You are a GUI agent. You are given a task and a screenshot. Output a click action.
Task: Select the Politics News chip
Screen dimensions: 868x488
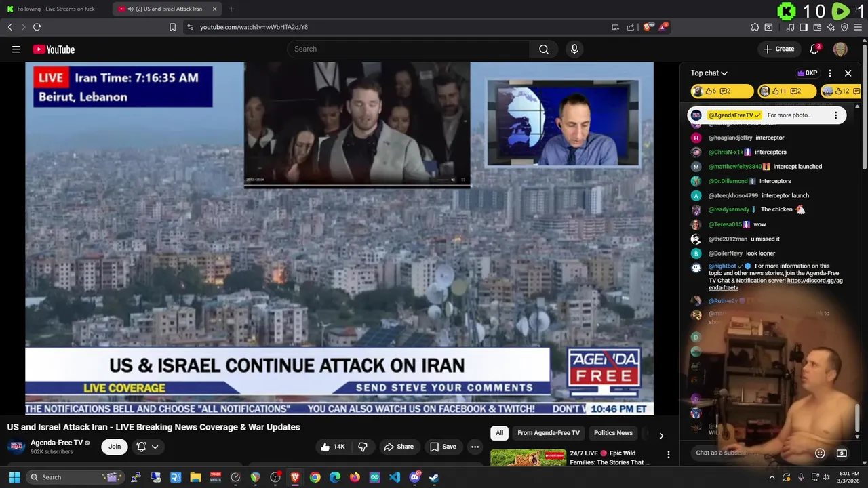pos(613,433)
